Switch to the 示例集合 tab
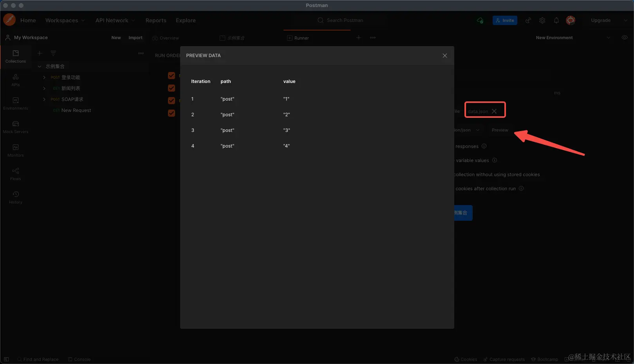Viewport: 634px width, 364px height. (x=232, y=38)
